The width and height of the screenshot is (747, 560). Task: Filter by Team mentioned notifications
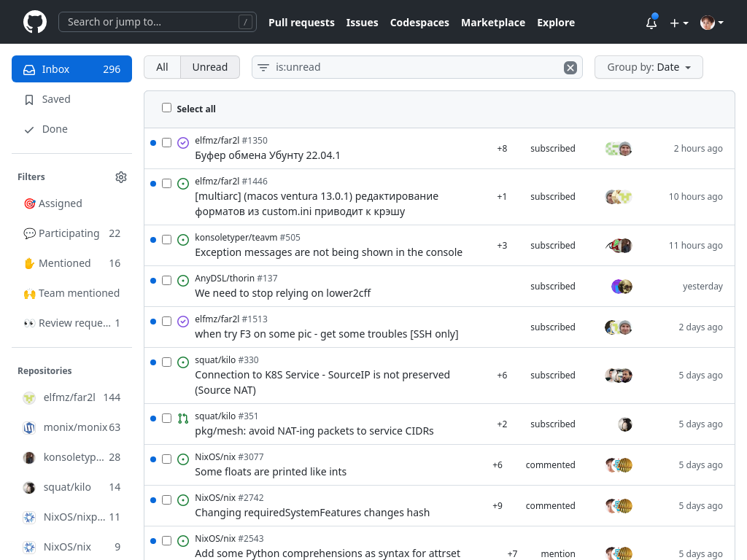[72, 293]
